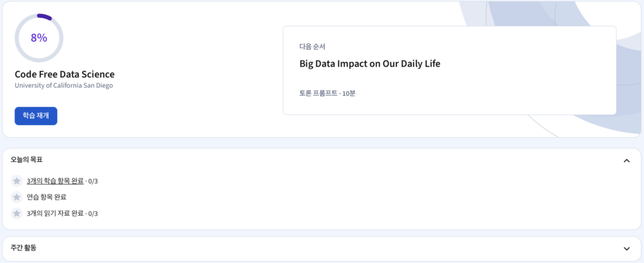Click University of California San Diego text
This screenshot has width=644, height=263.
tap(64, 86)
